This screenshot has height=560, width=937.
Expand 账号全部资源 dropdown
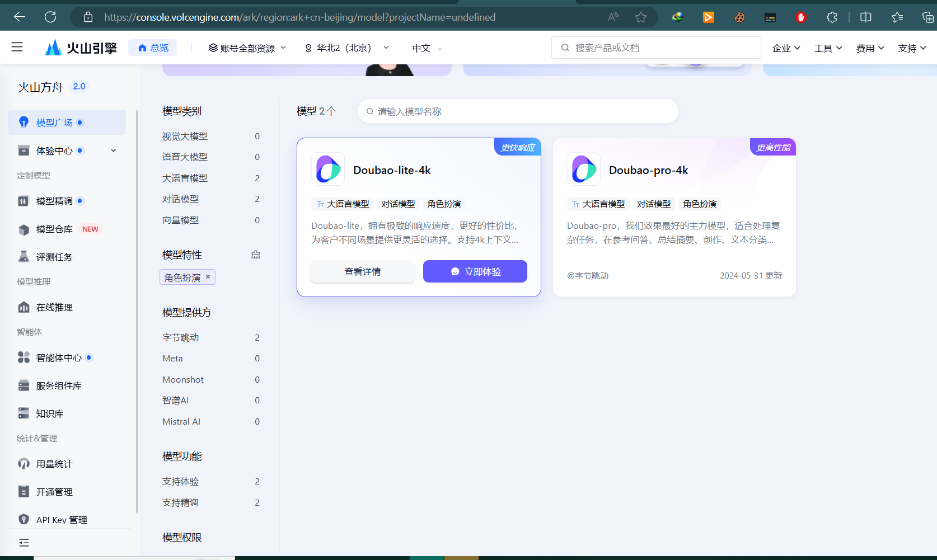247,48
